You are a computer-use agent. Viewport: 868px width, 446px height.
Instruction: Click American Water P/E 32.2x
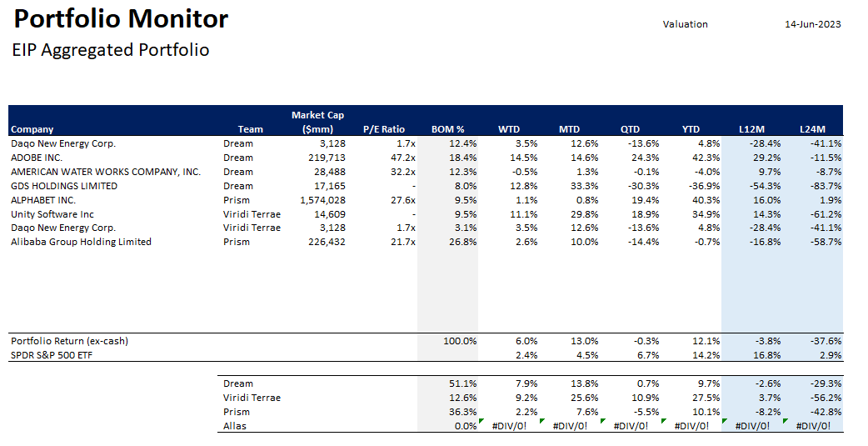[x=403, y=172]
